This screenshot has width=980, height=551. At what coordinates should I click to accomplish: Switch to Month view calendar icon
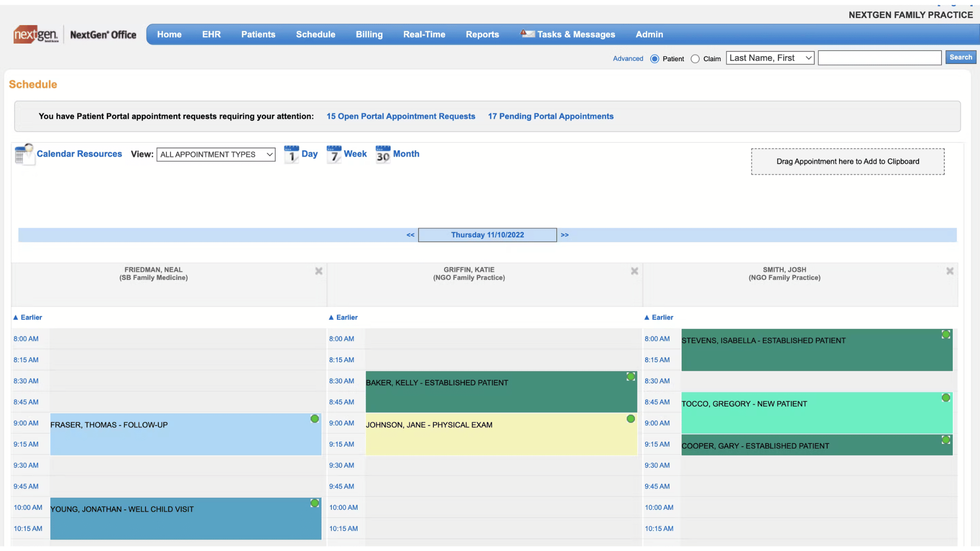pos(383,154)
